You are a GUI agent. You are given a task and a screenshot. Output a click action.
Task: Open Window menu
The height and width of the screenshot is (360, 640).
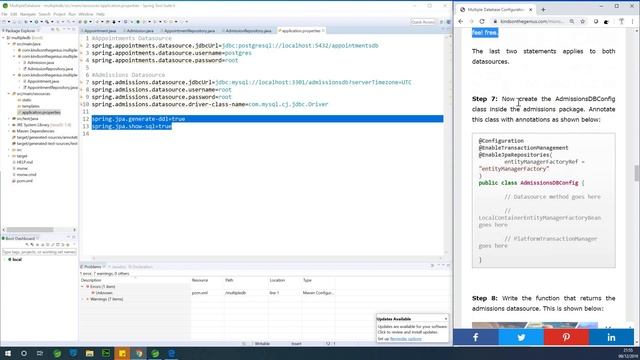click(x=86, y=14)
